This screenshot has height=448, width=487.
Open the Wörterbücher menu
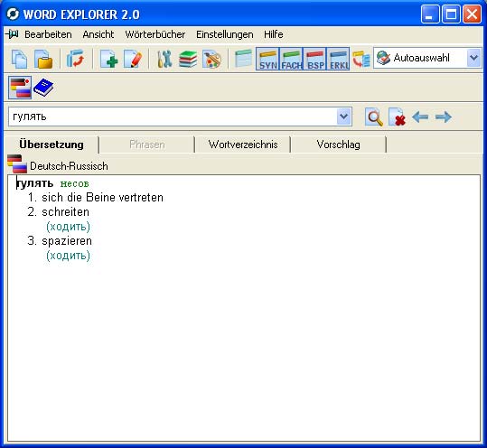coord(155,34)
